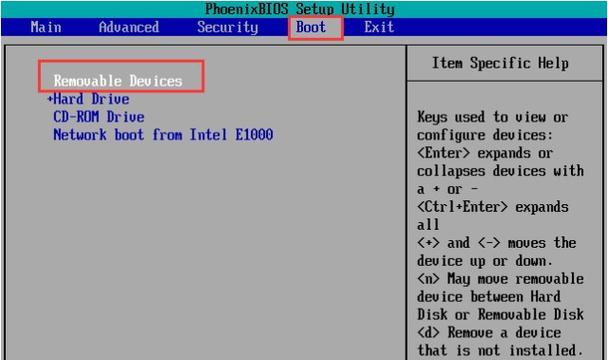Image resolution: width=608 pixels, height=360 pixels.
Task: Click the 'Keys used to view' help line
Action: (492, 117)
